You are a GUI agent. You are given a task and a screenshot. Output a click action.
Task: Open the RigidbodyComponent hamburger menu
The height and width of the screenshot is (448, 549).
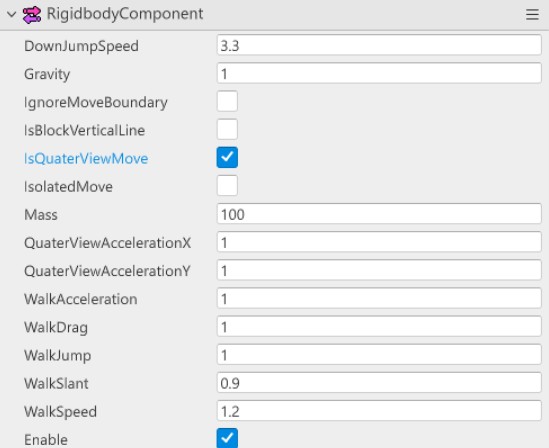[532, 15]
